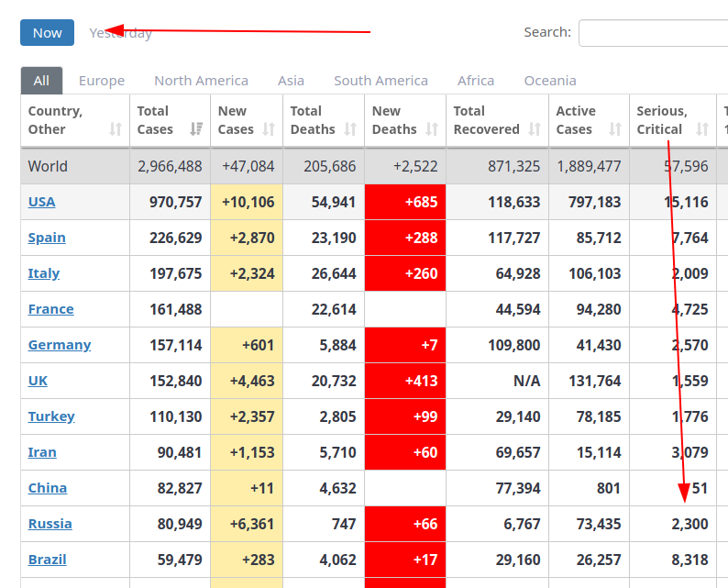This screenshot has height=588, width=728.
Task: Select the Africa tab
Action: [x=476, y=81]
